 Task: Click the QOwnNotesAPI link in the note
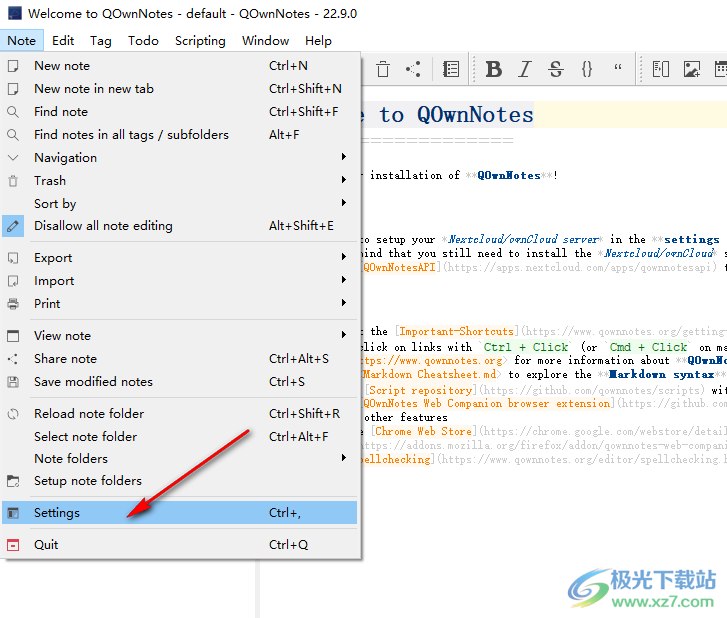400,267
